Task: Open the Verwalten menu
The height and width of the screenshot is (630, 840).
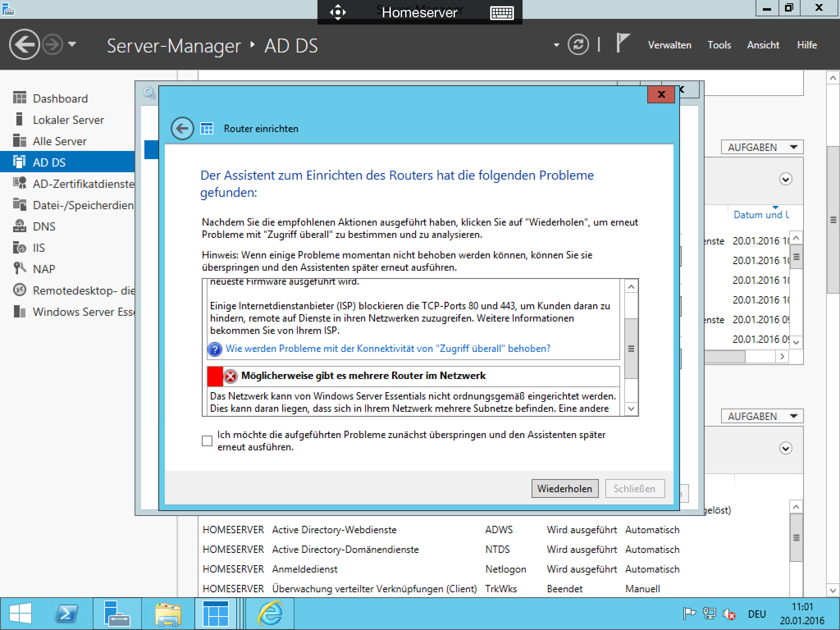Action: (x=669, y=45)
